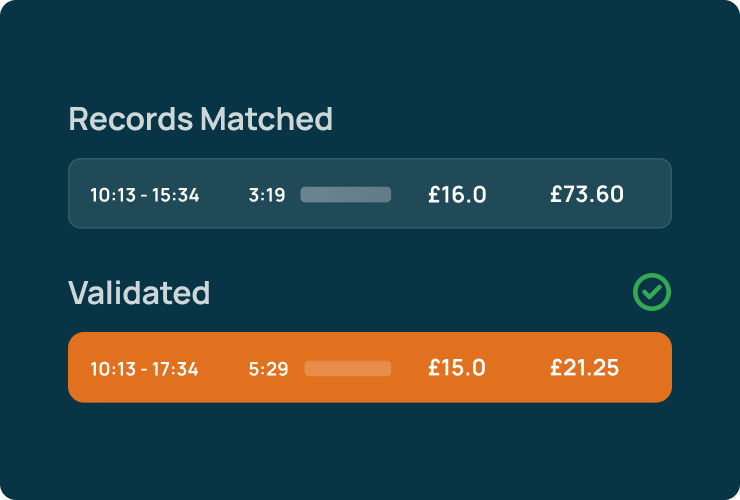Viewport: 740px width, 500px height.
Task: Click the £16.0 rate in matched record
Action: click(457, 195)
